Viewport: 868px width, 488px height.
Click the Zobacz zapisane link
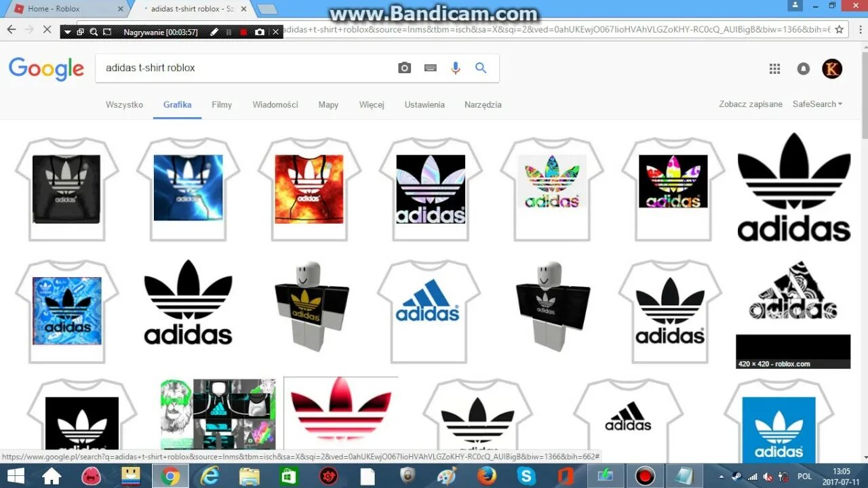[x=751, y=104]
